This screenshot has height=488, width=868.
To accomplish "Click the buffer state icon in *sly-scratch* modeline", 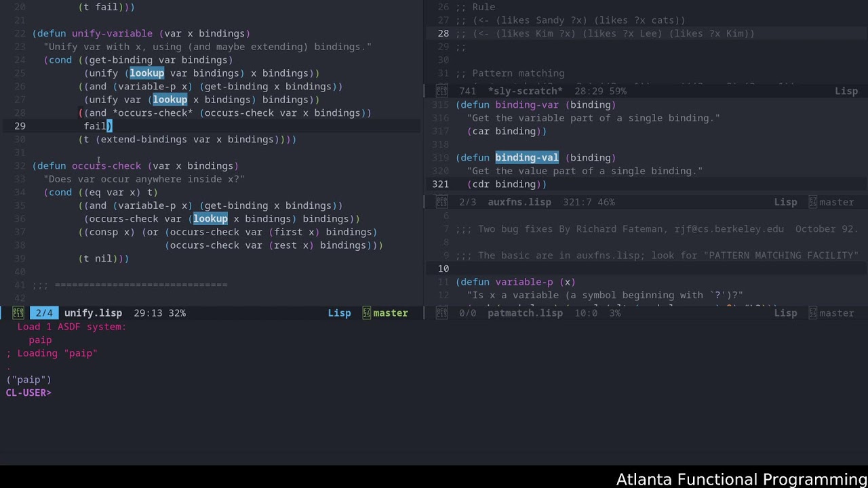I will pyautogui.click(x=442, y=91).
